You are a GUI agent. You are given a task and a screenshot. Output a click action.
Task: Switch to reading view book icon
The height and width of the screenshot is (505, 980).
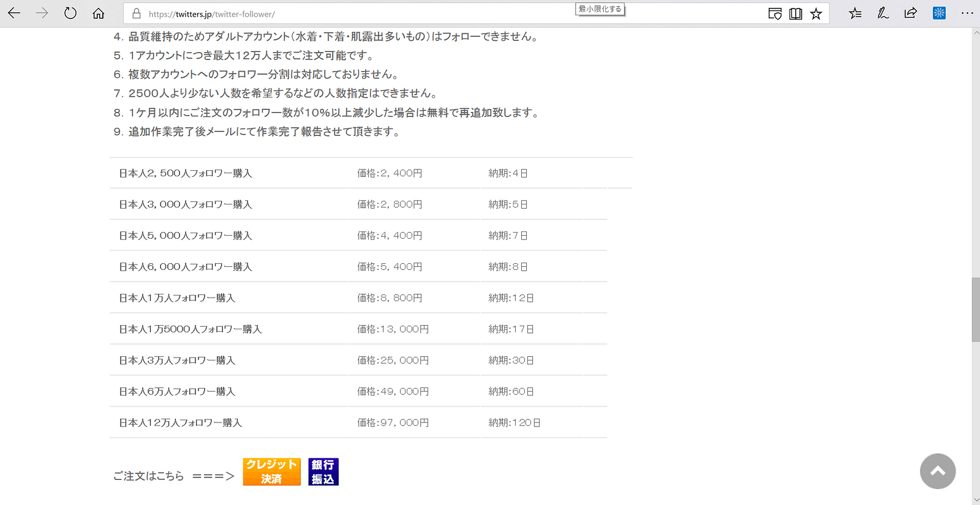796,13
